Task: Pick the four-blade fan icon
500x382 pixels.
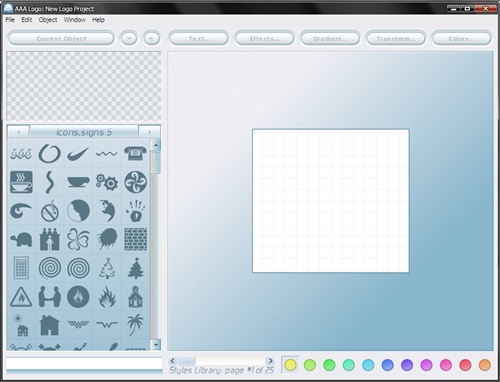Action: click(x=135, y=182)
